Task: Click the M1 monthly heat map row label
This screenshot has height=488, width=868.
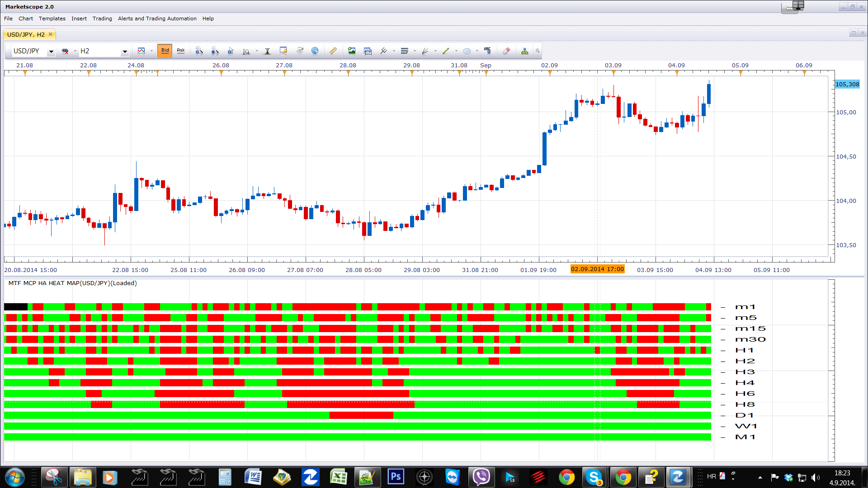Action: coord(745,437)
